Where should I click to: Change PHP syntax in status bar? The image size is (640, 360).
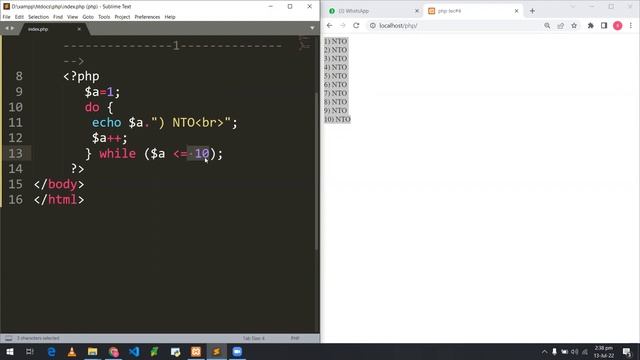[295, 338]
